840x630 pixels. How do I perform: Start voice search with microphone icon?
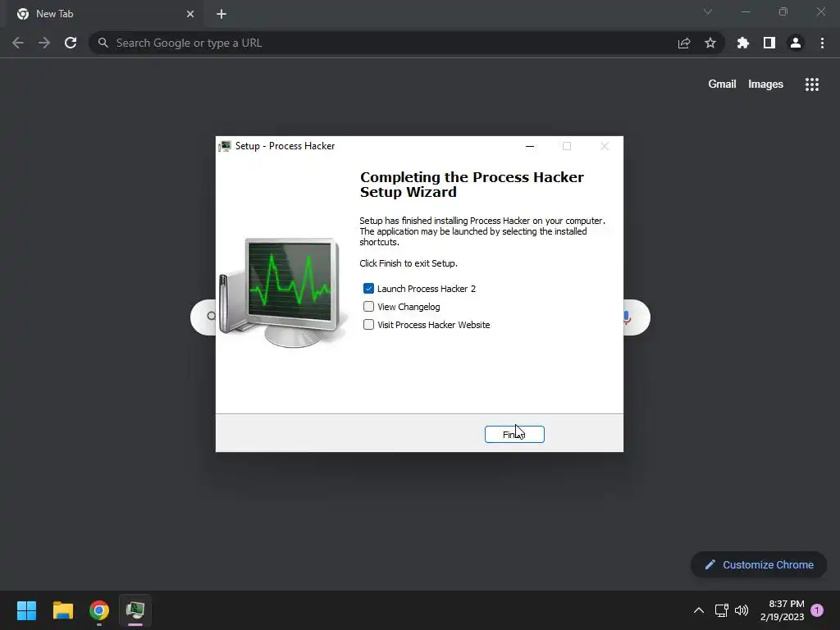click(626, 317)
